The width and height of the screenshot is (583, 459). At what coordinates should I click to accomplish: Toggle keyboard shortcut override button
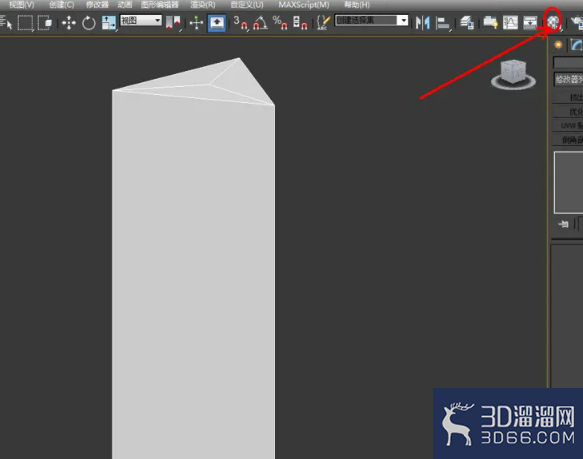pos(217,23)
